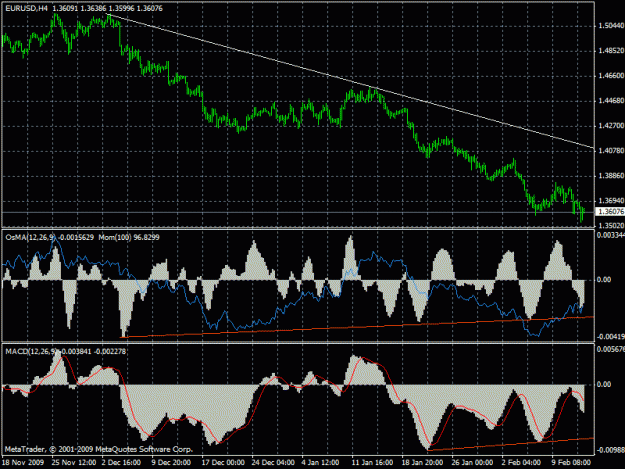This screenshot has height=469, width=625.
Task: Click the 17 Dec 00:00 time label
Action: 223,462
